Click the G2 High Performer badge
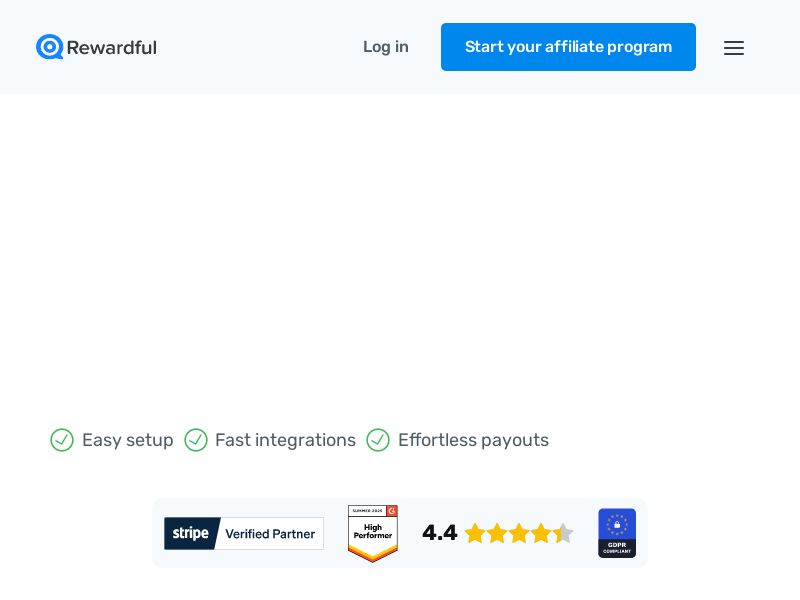This screenshot has width=800, height=600. [373, 533]
